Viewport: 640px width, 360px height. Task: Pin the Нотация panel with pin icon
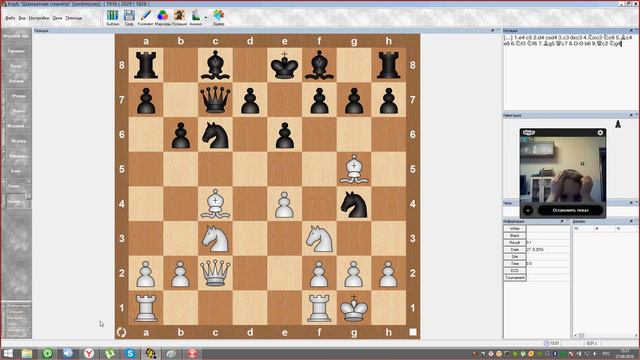pyautogui.click(x=631, y=31)
